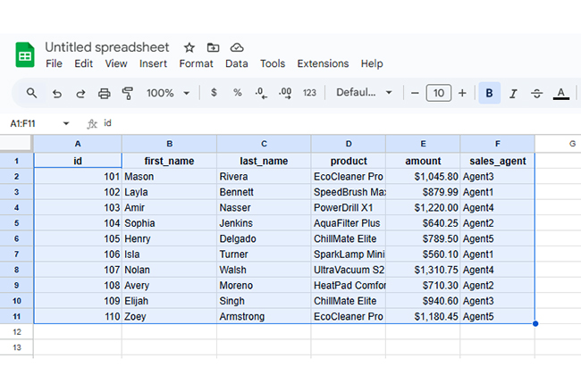The image size is (581, 392).
Task: Select the cell containing Armstrong
Action: pyautogui.click(x=264, y=316)
